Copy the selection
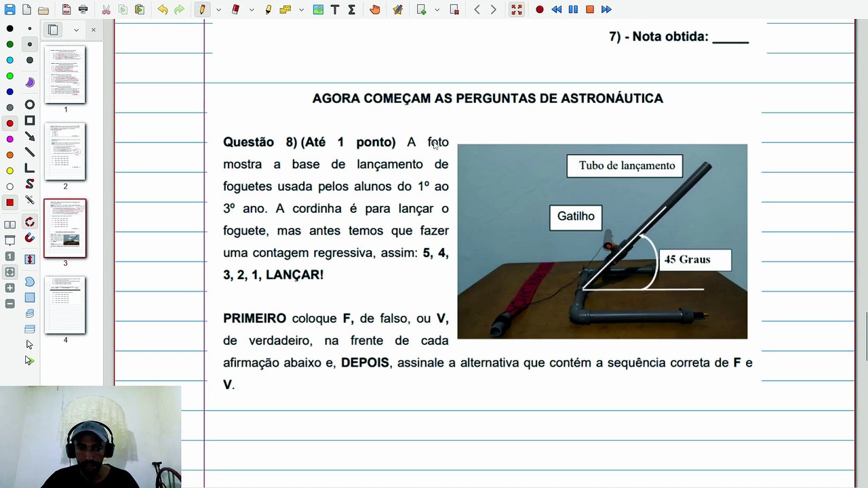The image size is (868, 488). click(123, 9)
